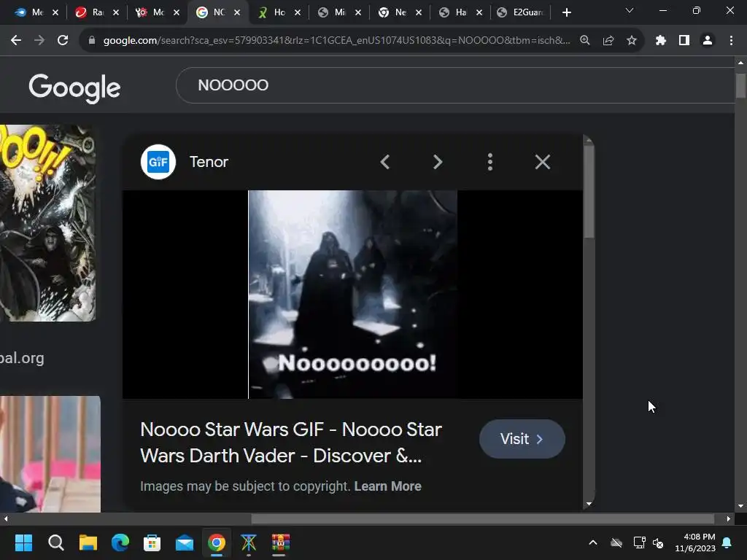The height and width of the screenshot is (560, 747).
Task: Expand the tab search dropdown arrow
Action: pyautogui.click(x=630, y=10)
